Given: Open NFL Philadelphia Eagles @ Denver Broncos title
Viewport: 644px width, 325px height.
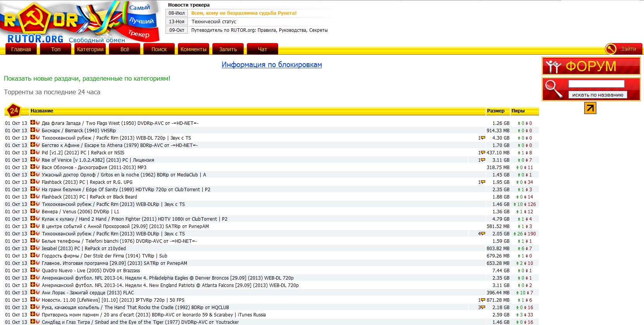Looking at the screenshot, I should (168, 278).
